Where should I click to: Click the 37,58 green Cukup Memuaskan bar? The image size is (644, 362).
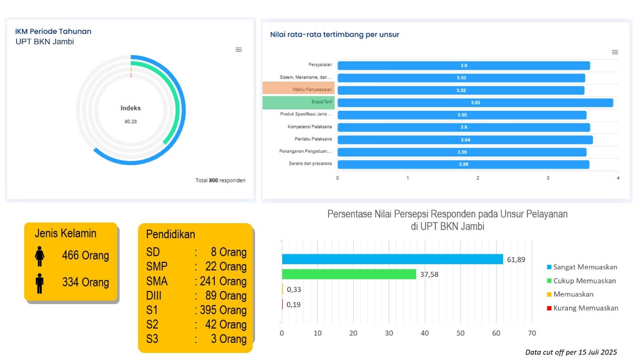coord(349,274)
